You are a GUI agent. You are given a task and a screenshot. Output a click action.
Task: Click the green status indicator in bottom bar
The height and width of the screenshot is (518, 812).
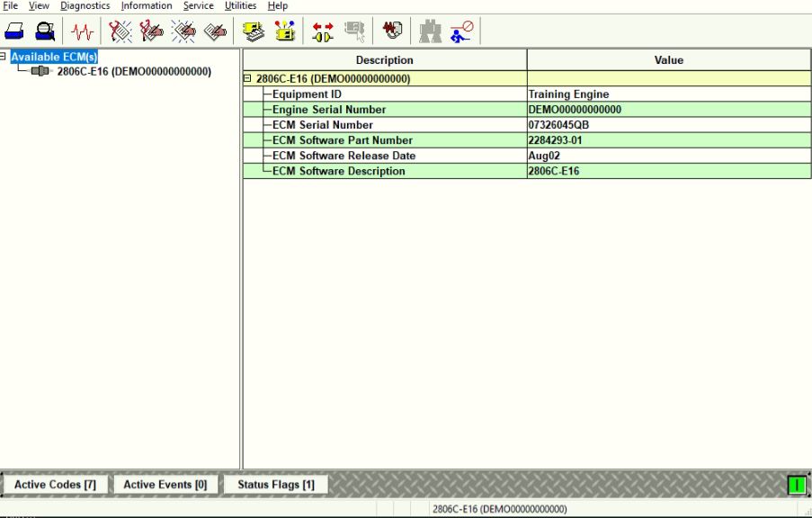[796, 485]
